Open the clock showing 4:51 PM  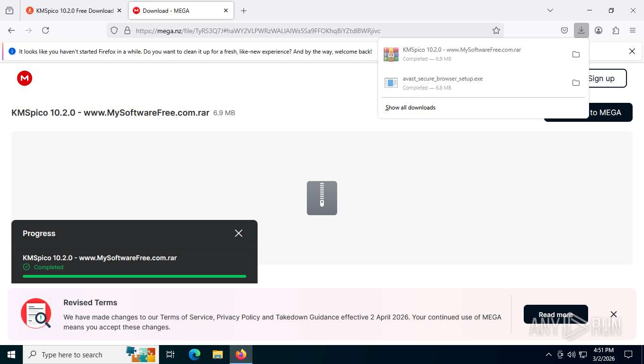[x=603, y=355]
